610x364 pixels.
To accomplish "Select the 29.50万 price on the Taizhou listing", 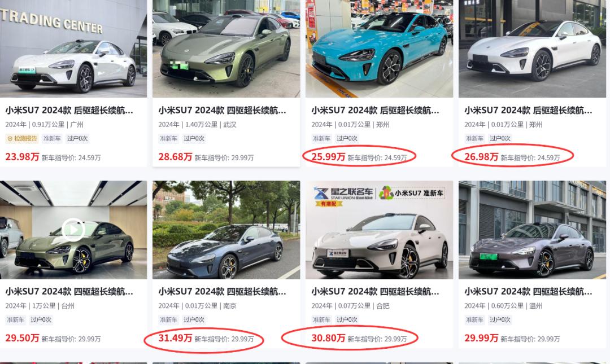I will [22, 338].
